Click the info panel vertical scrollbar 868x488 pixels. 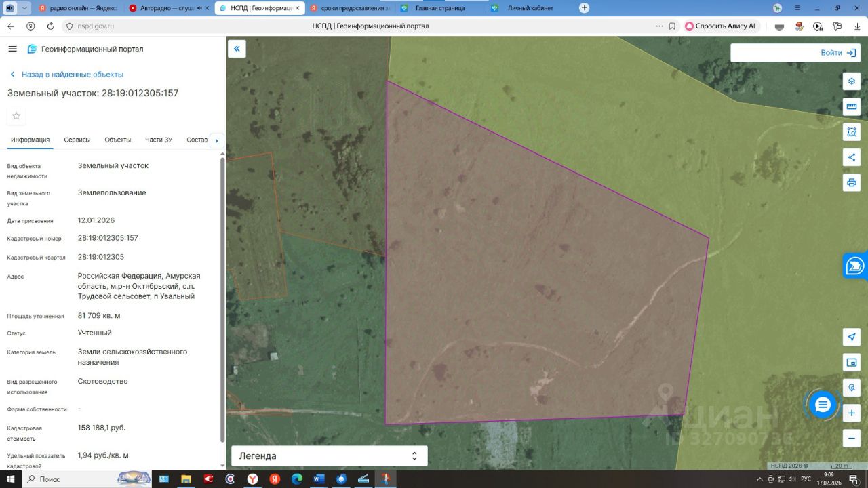click(x=222, y=298)
